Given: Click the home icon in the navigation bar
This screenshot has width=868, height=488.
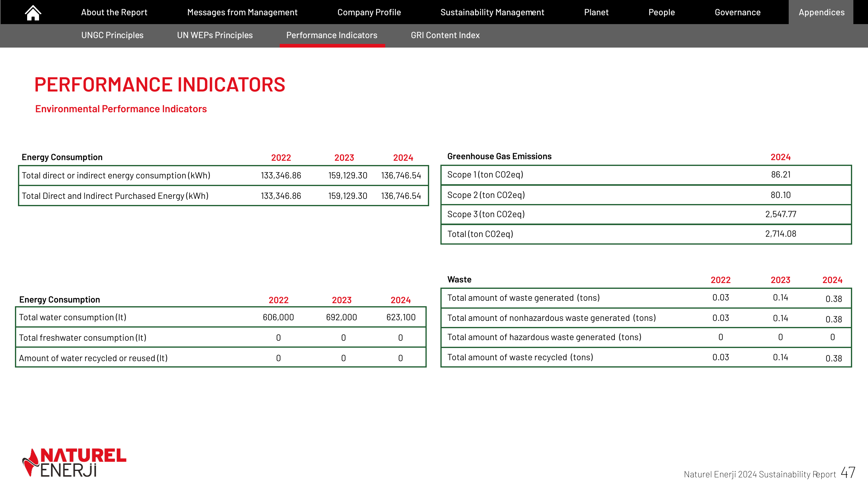Looking at the screenshot, I should pyautogui.click(x=33, y=13).
